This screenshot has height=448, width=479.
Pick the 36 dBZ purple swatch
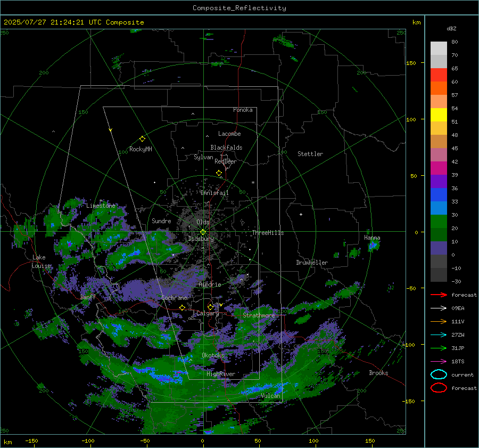(439, 181)
